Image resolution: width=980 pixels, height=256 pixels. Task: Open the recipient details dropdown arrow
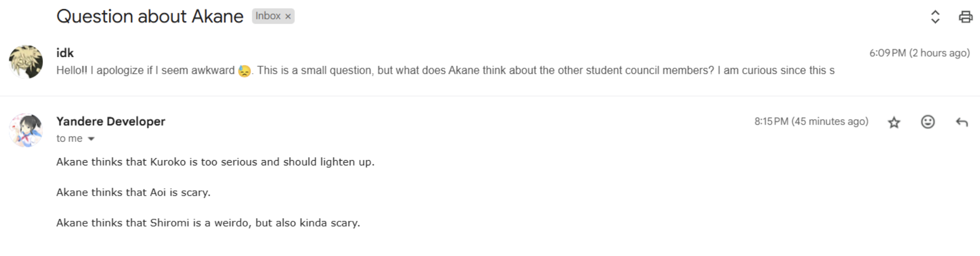click(91, 139)
